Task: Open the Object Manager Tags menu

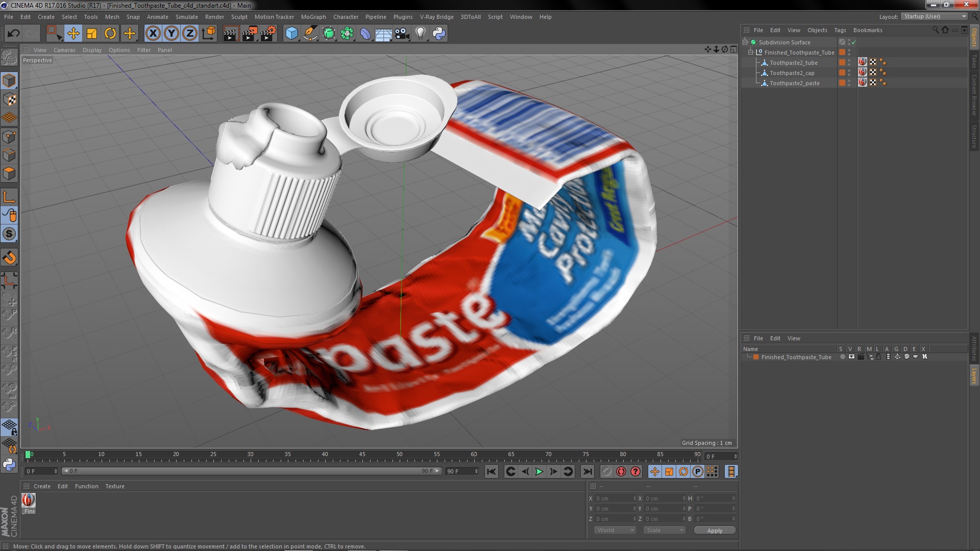Action: point(840,30)
